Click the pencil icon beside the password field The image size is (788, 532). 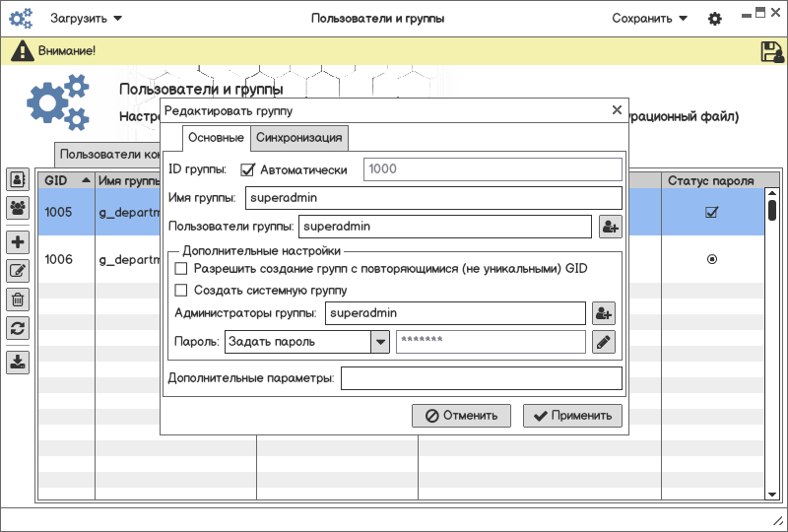(x=603, y=342)
